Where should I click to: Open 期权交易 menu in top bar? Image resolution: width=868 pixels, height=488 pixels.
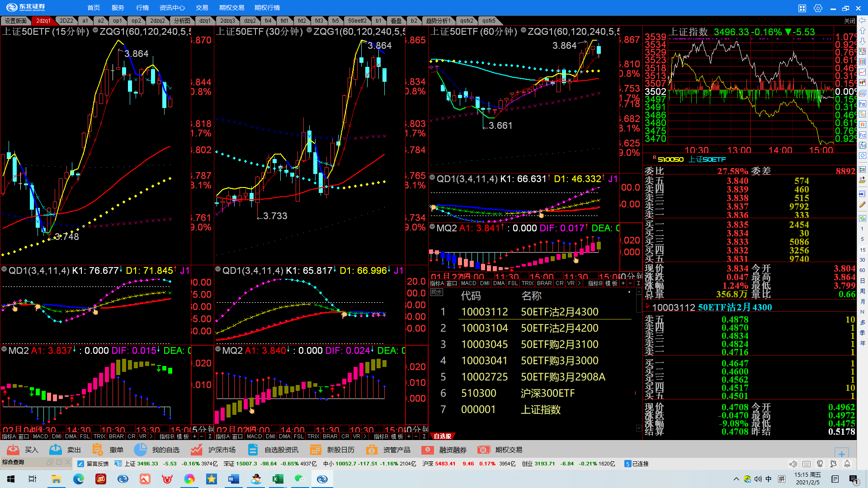[231, 8]
